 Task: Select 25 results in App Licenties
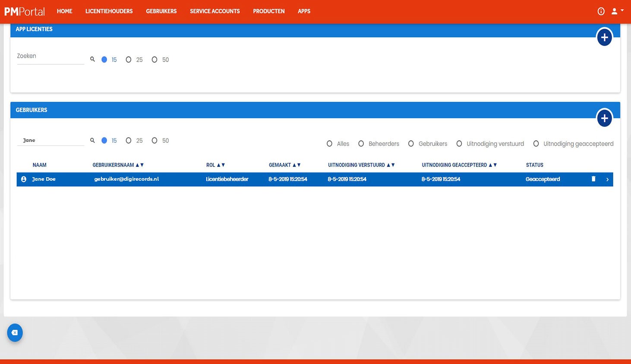coord(134,60)
